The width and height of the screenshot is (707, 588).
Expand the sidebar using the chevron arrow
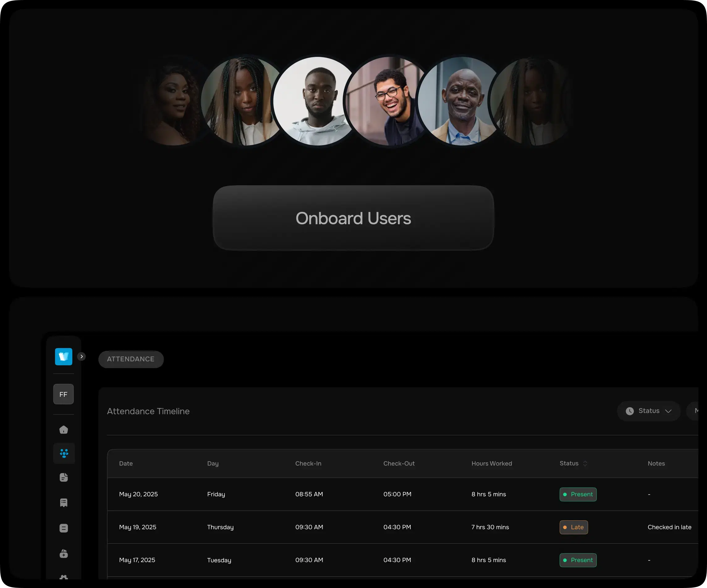pos(82,356)
